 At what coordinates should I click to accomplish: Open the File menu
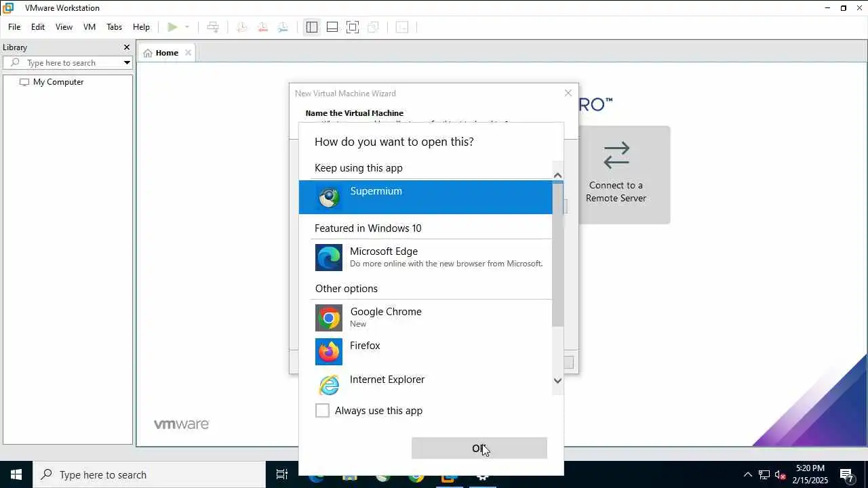14,27
